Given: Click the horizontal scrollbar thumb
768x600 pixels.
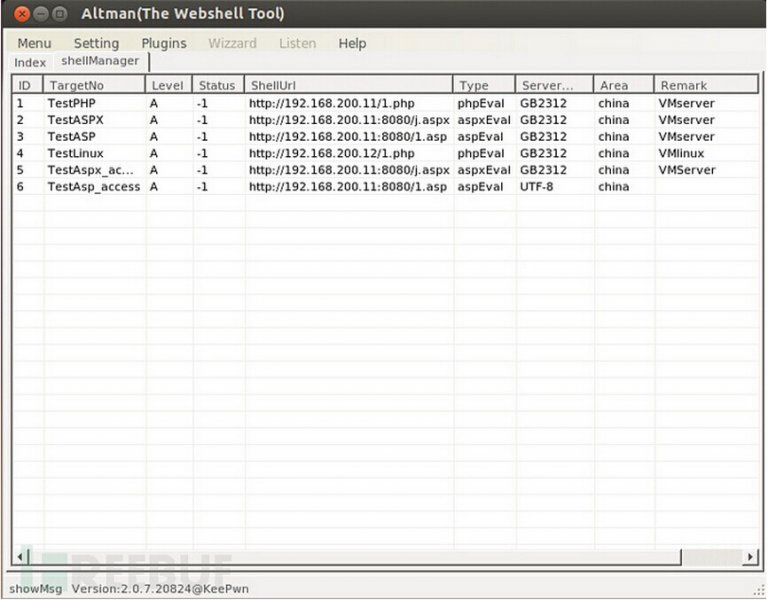Looking at the screenshot, I should (x=354, y=557).
